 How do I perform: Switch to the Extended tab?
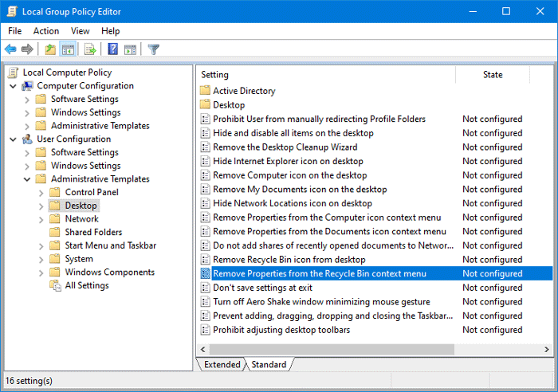222,364
